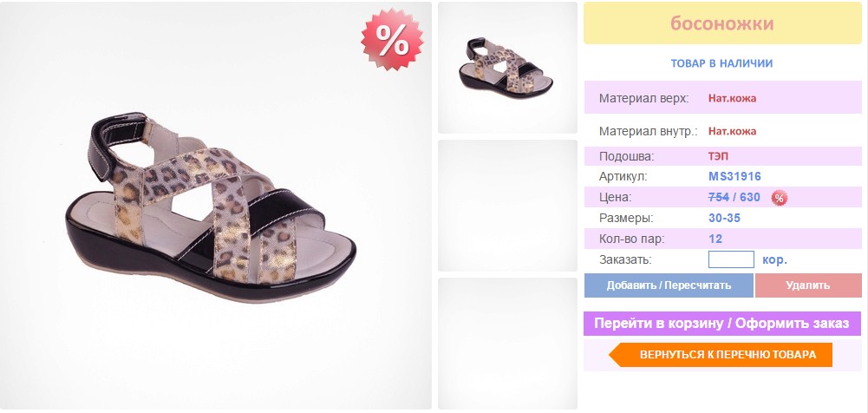Click the sole material value ТЭП
The image size is (868, 413).
coord(718,156)
